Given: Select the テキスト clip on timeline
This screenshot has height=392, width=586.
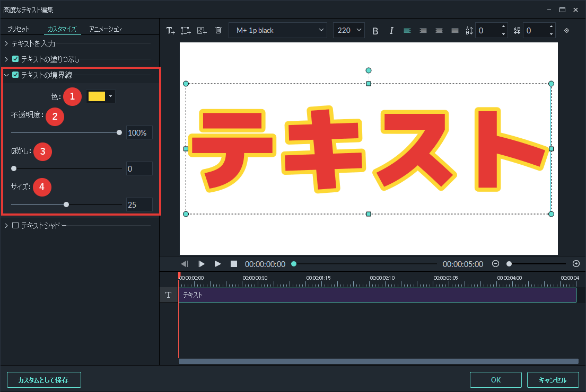Looking at the screenshot, I should (378, 295).
